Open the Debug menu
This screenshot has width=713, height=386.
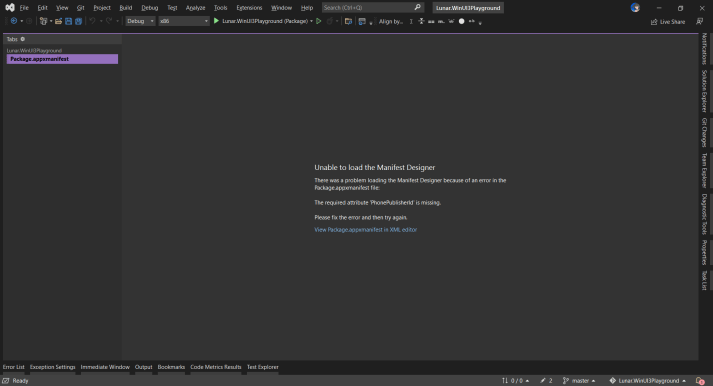pyautogui.click(x=150, y=8)
